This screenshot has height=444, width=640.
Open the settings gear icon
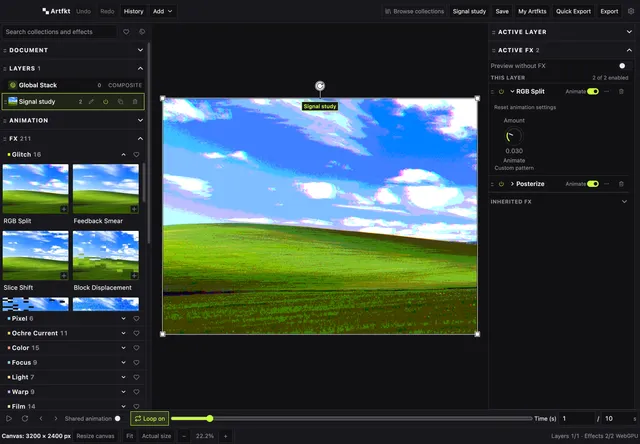(631, 11)
